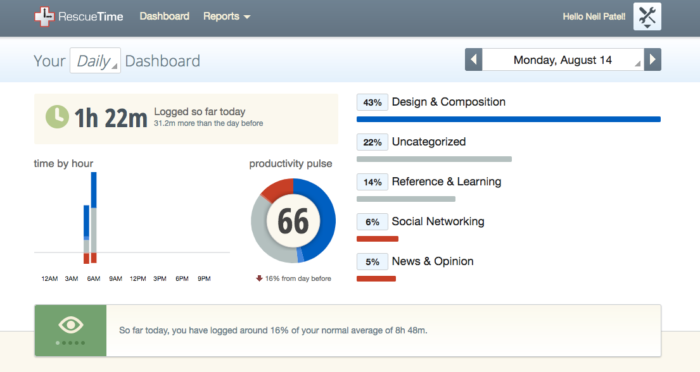Click the 43% badge
700x372 pixels.
(372, 102)
